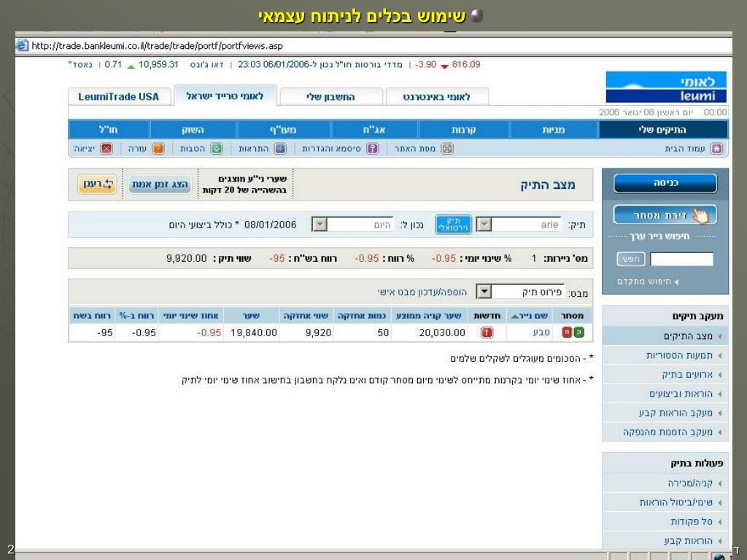Click the red sell icon in טבע row

(x=567, y=332)
